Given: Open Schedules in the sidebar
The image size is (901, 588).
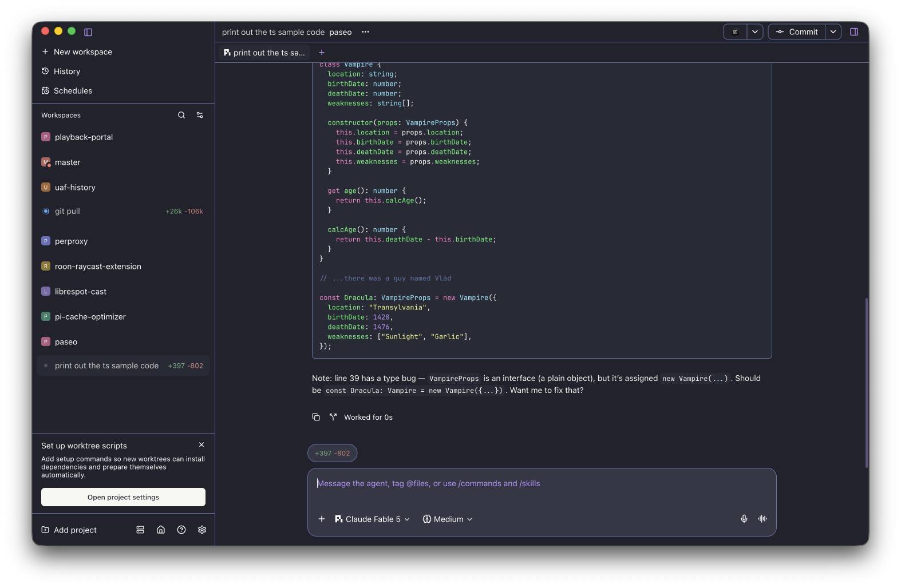Looking at the screenshot, I should pyautogui.click(x=66, y=90).
